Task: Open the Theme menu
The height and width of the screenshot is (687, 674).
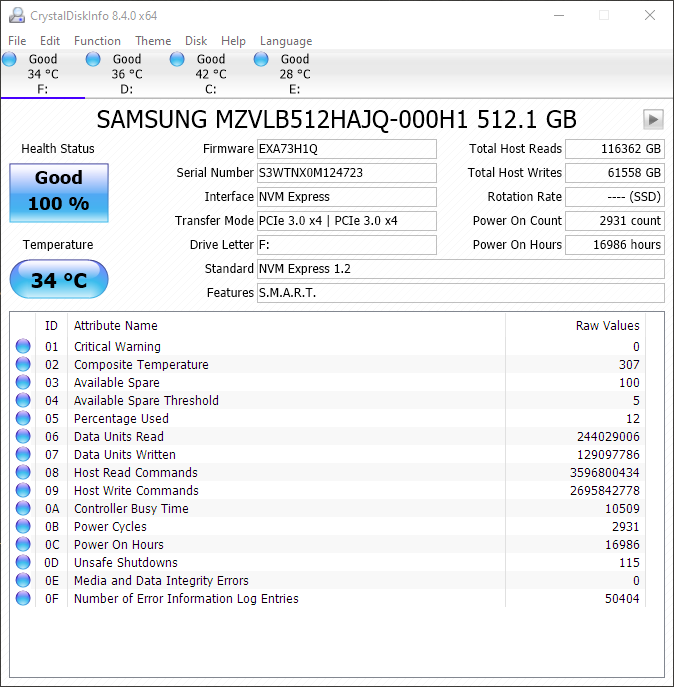Action: (153, 41)
